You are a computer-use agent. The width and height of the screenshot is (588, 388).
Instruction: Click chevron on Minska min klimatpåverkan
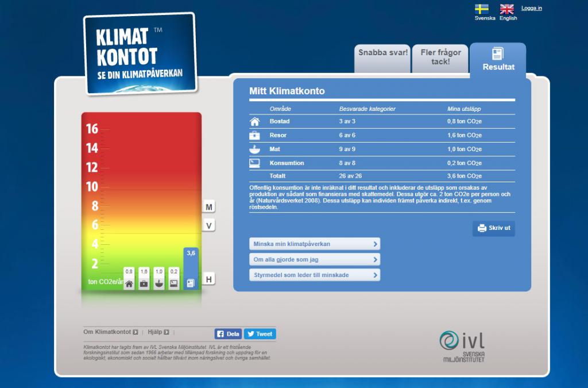coord(375,244)
